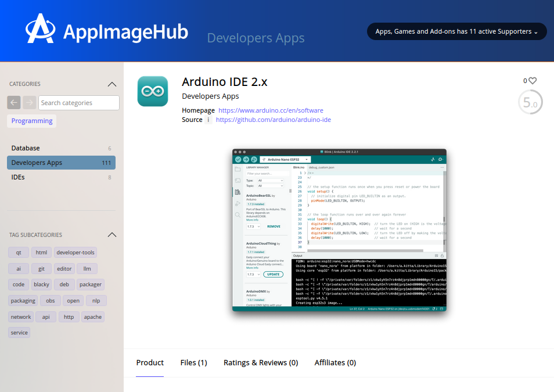Filter by the editor tag
The width and height of the screenshot is (554, 392).
(x=64, y=269)
